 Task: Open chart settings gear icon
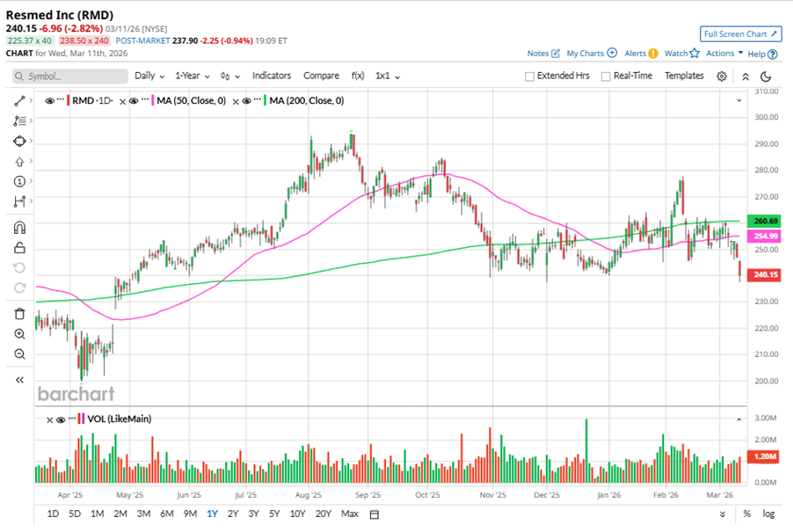coord(722,77)
